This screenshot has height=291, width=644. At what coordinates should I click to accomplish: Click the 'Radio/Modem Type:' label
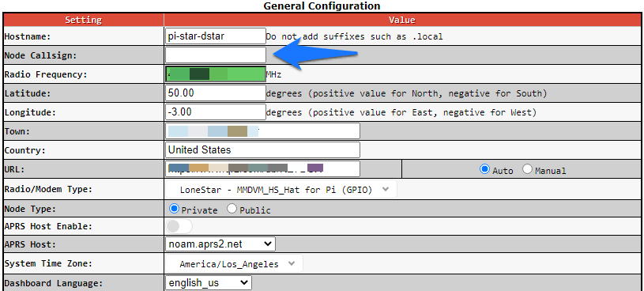48,189
